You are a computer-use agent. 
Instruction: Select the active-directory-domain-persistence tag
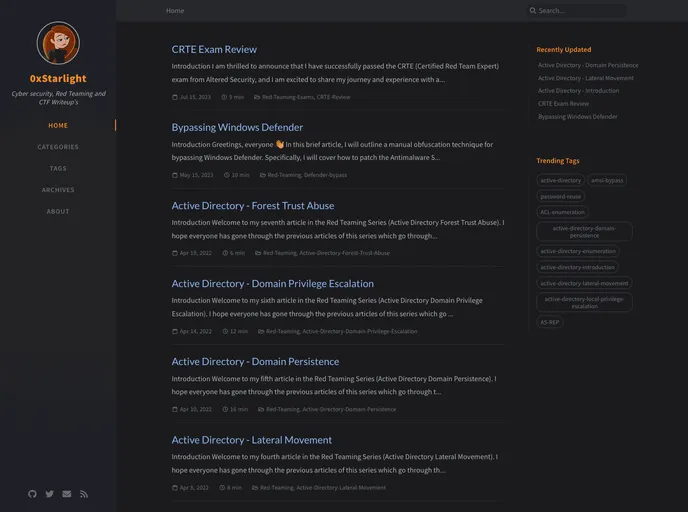pyautogui.click(x=584, y=232)
